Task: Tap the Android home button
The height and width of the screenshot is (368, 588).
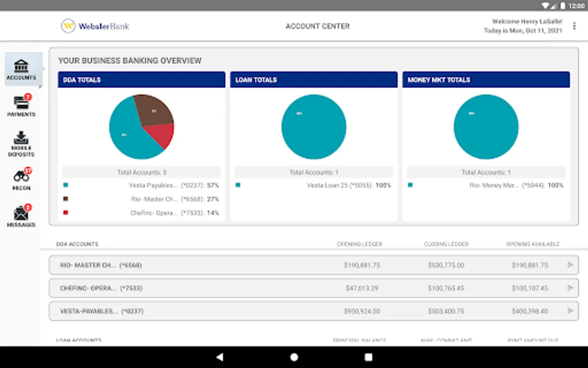Action: (x=294, y=357)
